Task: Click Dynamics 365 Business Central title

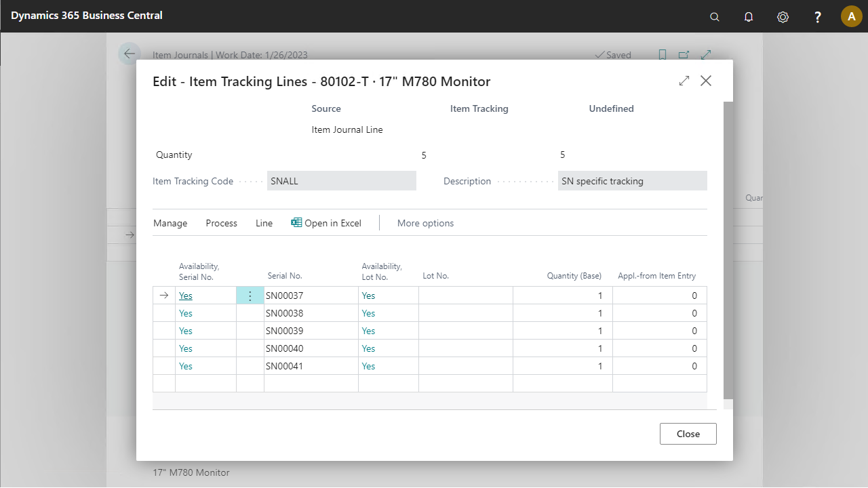Action: 87,15
